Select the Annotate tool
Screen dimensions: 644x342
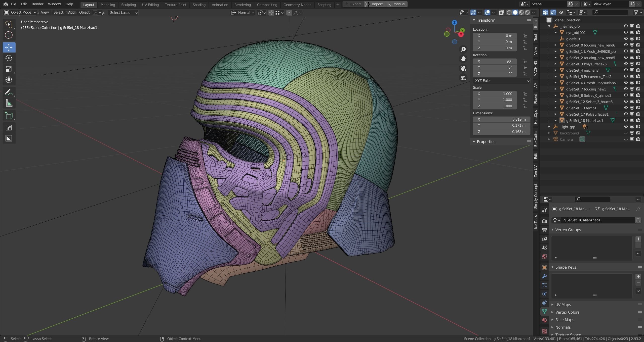[x=9, y=92]
